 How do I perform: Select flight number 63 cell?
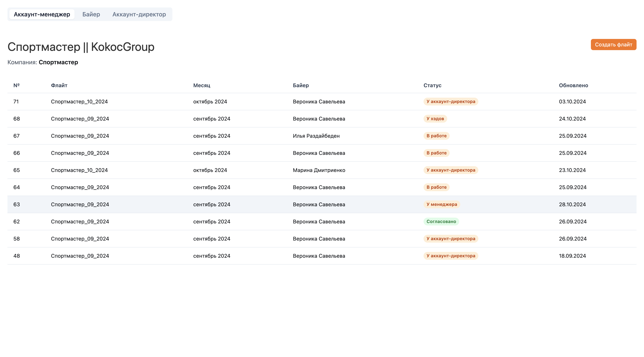pos(17,205)
